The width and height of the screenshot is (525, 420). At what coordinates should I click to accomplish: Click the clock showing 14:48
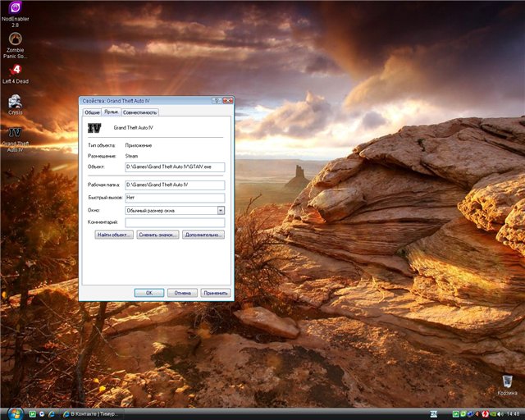pos(513,414)
